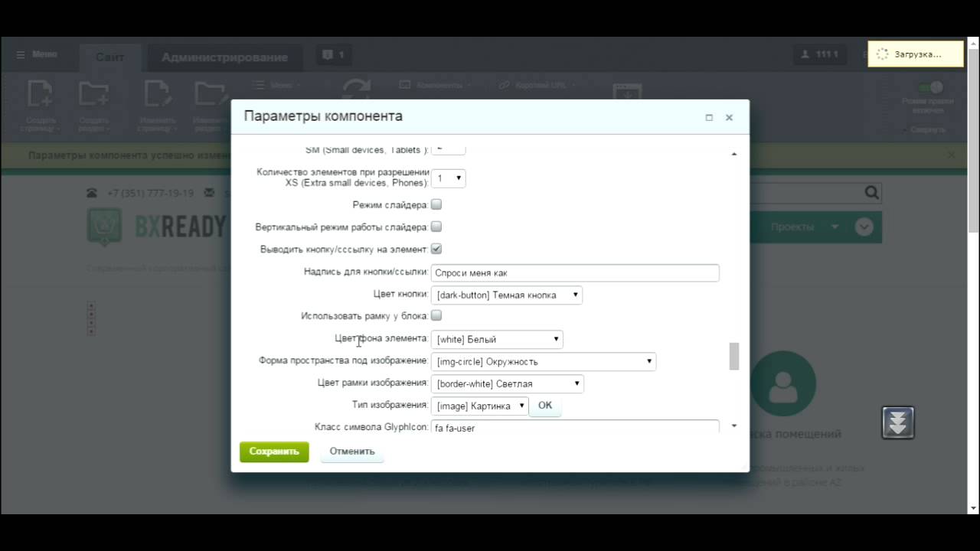Image resolution: width=980 pixels, height=551 pixels.
Task: Open the Цвет кнопки dropdown
Action: tap(507, 295)
